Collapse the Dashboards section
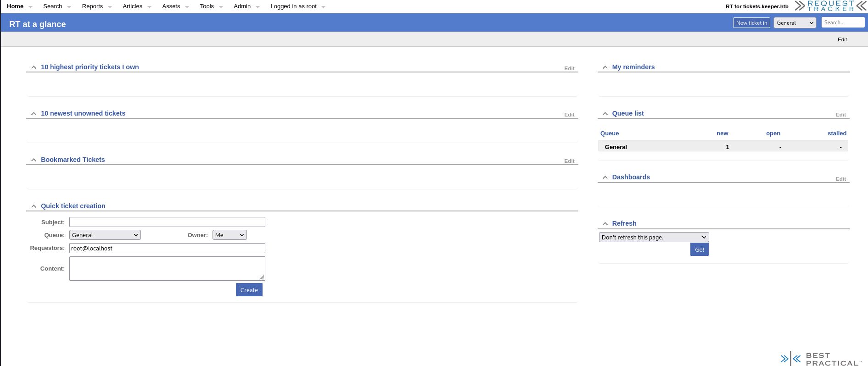The width and height of the screenshot is (868, 366). point(605,177)
